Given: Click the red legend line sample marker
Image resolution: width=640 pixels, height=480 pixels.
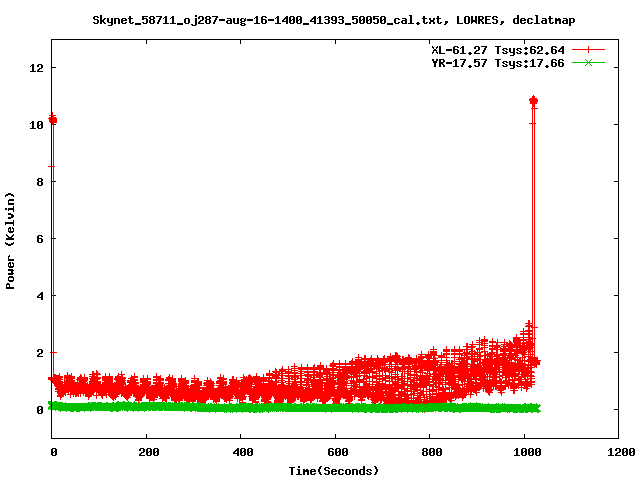Looking at the screenshot, I should click(x=588, y=50).
